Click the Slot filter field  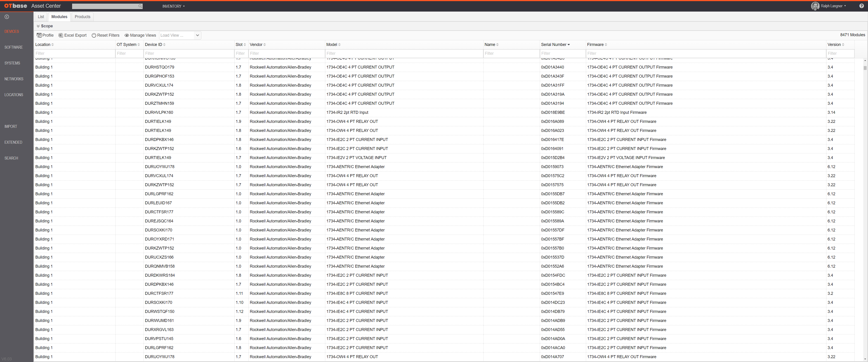click(241, 53)
